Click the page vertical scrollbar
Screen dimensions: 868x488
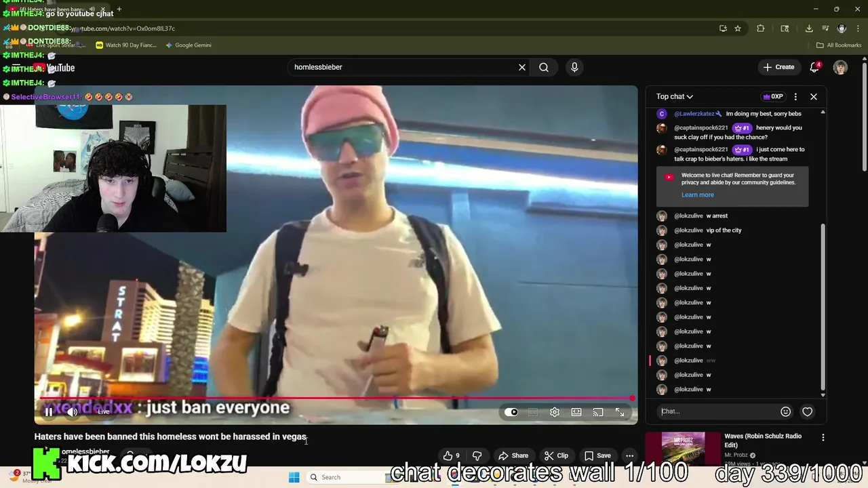(864, 115)
